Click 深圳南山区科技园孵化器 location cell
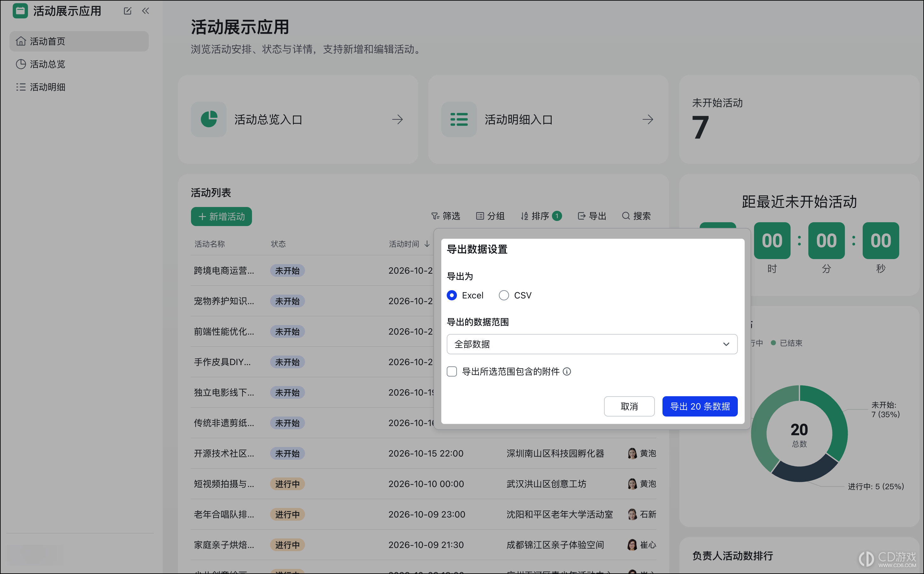The image size is (924, 574). coord(555,453)
